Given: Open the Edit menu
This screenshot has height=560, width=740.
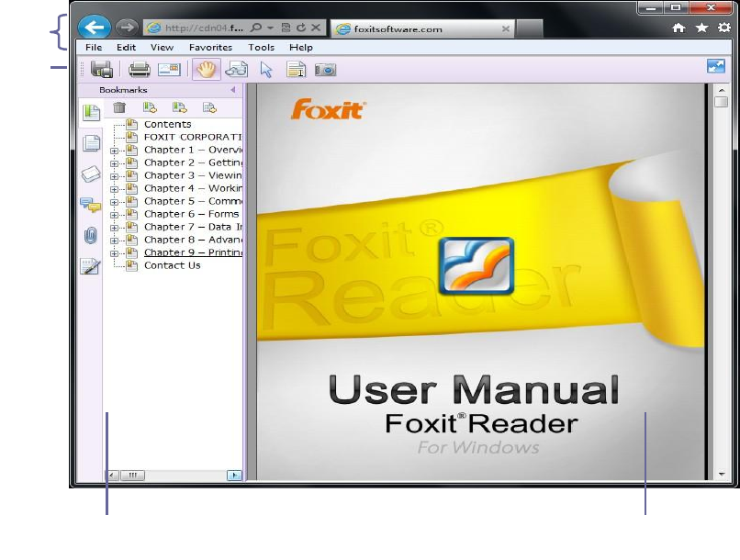Looking at the screenshot, I should tap(126, 47).
